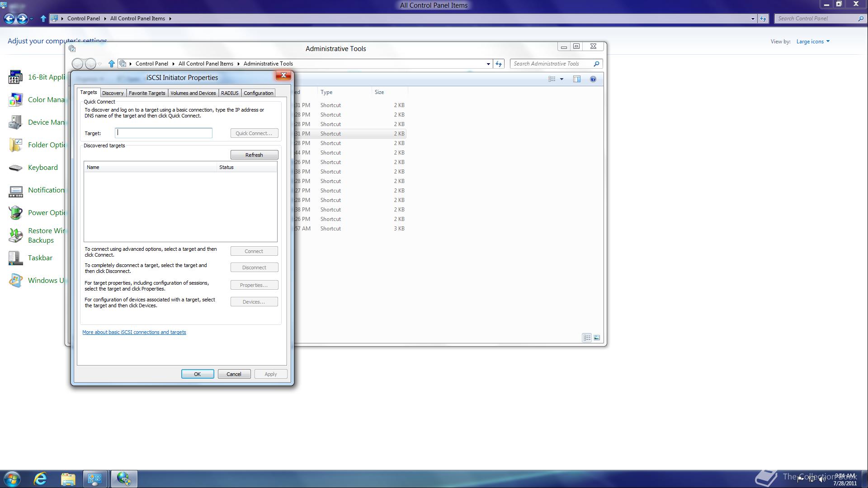The width and height of the screenshot is (868, 488).
Task: Open Windows Explorer from the taskbar
Action: (x=68, y=479)
